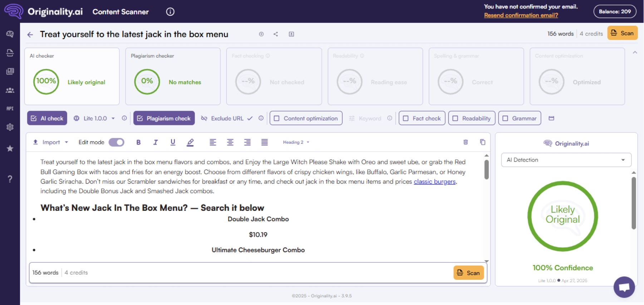This screenshot has width=644, height=305.
Task: Click the Balance: 209 button
Action: [x=615, y=11]
